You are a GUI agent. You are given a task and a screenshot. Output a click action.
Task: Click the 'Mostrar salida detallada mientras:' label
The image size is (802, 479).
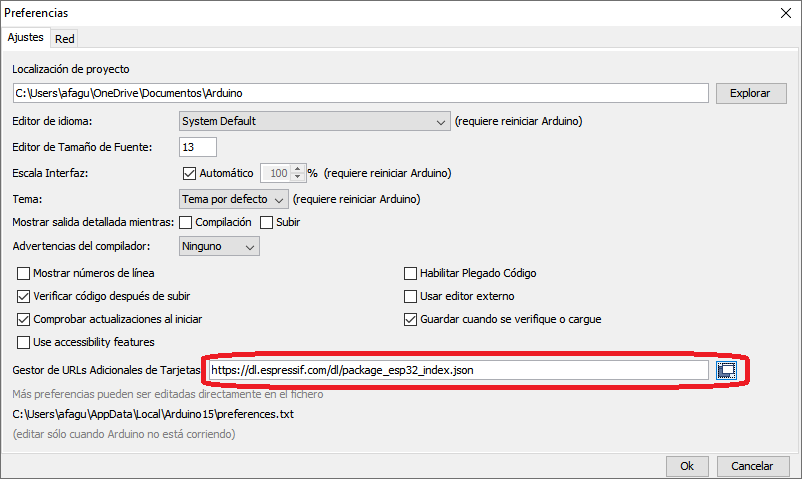(93, 223)
